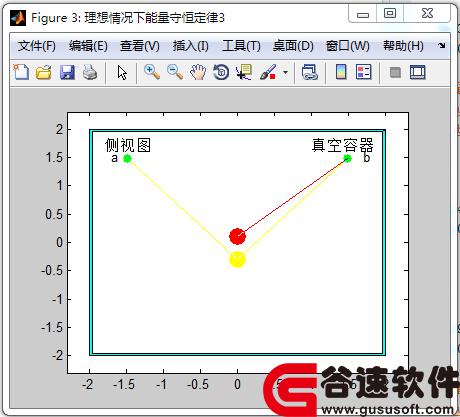Viewport: 460px width, 417px height.
Task: Click x-axis tick label -1.5
Action: point(124,385)
